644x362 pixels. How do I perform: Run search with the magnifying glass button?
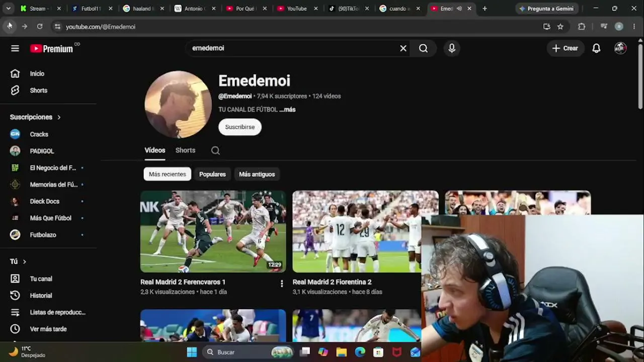(x=424, y=48)
